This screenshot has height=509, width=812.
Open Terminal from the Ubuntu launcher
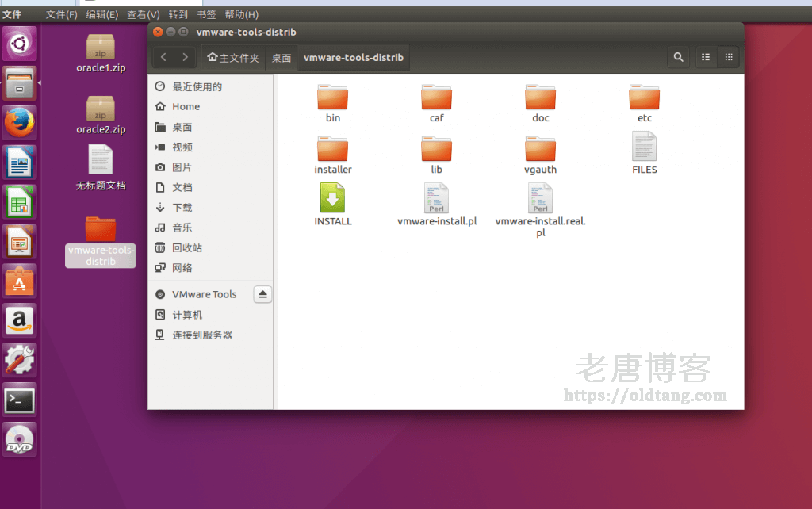20,400
